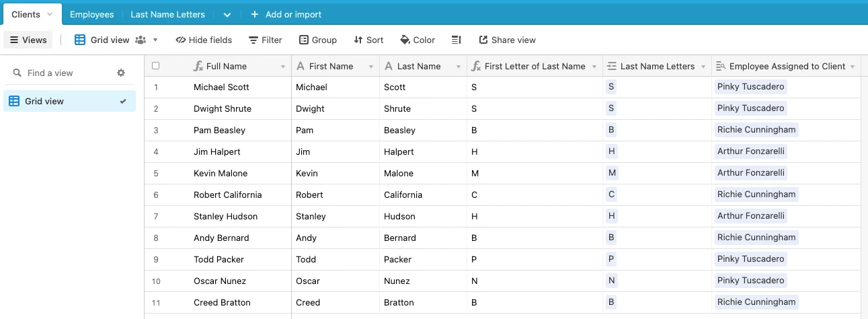Open the Full Name column dropdown
This screenshot has width=868, height=319.
[x=282, y=67]
